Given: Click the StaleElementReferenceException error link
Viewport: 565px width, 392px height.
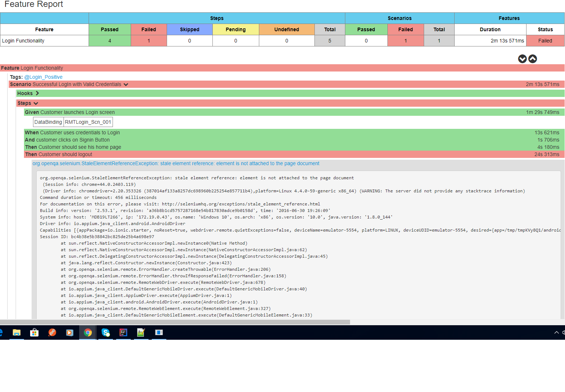Looking at the screenshot, I should (x=176, y=163).
